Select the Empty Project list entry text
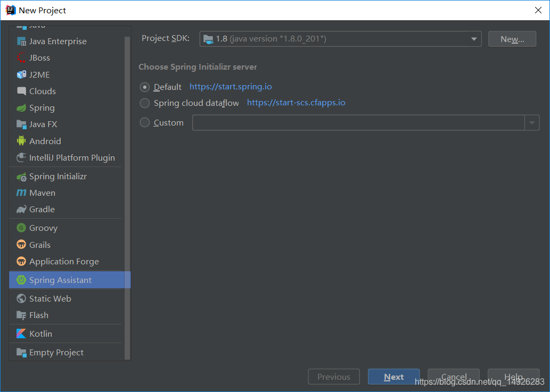Viewport: 550px width, 392px height. tap(56, 353)
